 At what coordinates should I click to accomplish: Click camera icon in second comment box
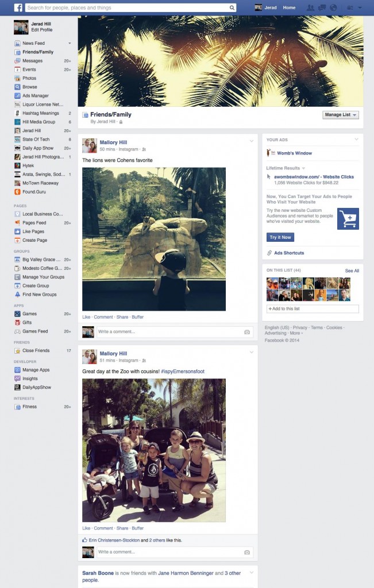(247, 552)
